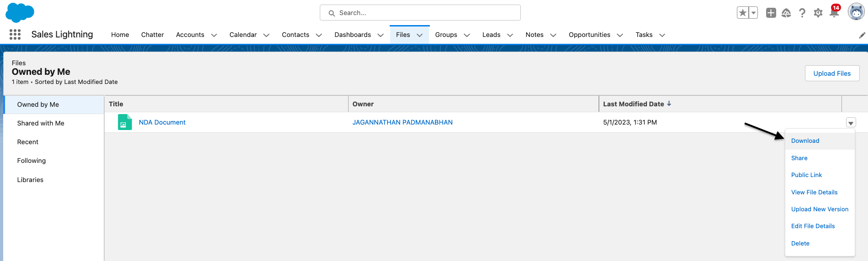Open the favorites list dropdown arrow
Screen dimensions: 868x261
tap(754, 13)
